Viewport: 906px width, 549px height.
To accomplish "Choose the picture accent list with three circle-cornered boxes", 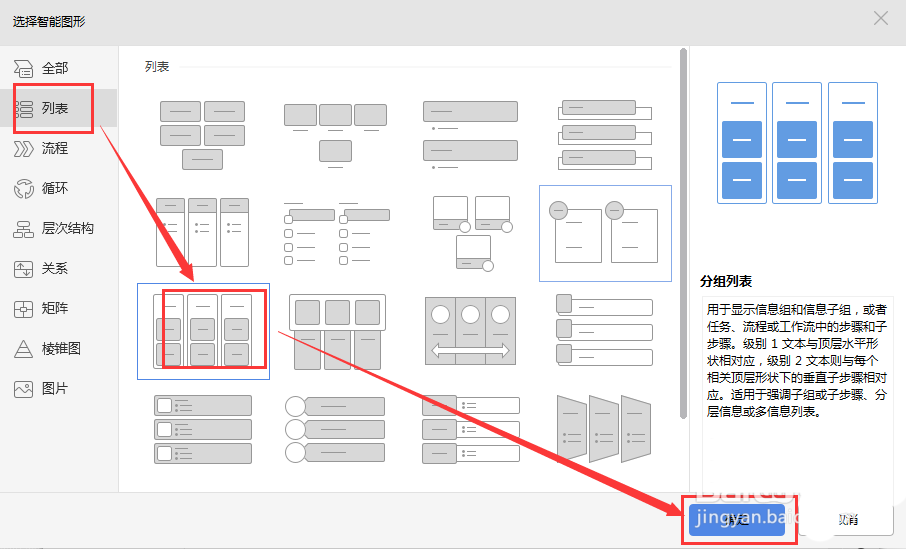I will point(471,232).
